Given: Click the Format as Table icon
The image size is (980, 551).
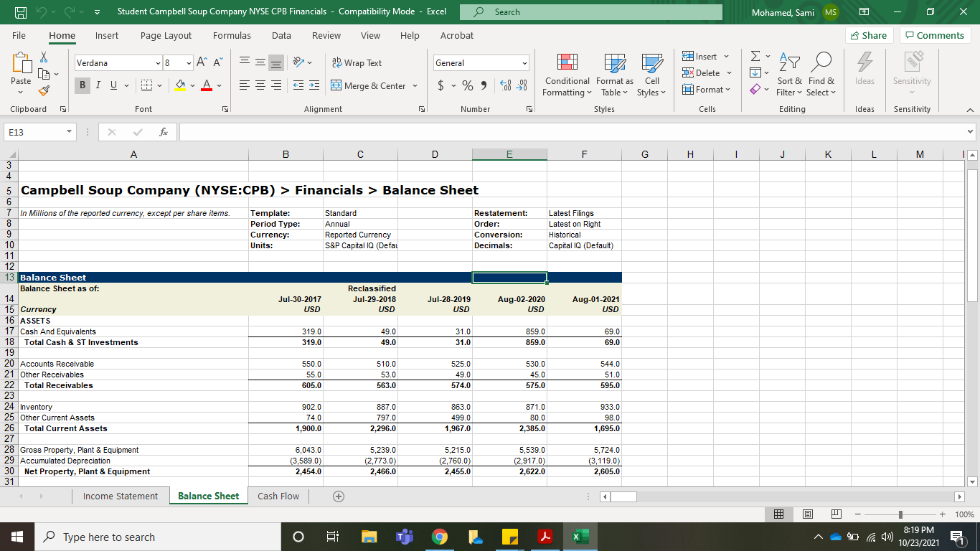Looking at the screenshot, I should [613, 75].
